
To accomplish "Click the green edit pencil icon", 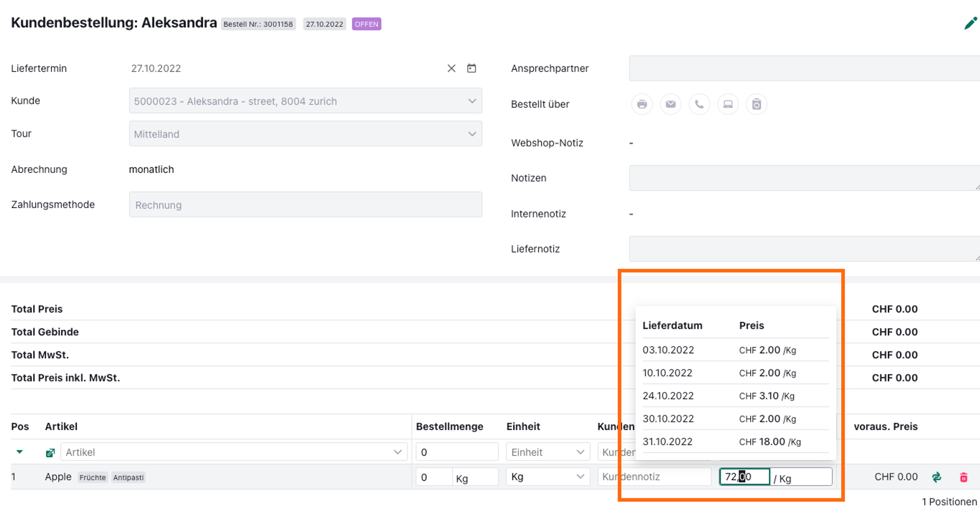I will 970,24.
